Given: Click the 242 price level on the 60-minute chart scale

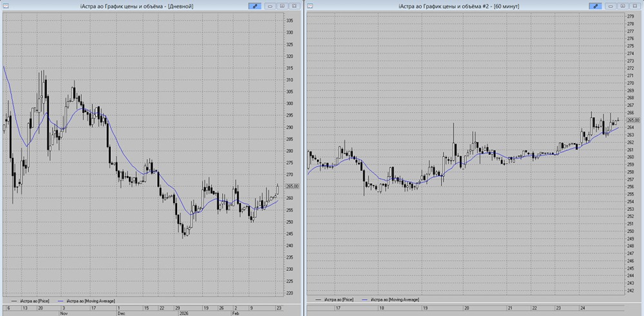Looking at the screenshot, I should click(x=631, y=291).
